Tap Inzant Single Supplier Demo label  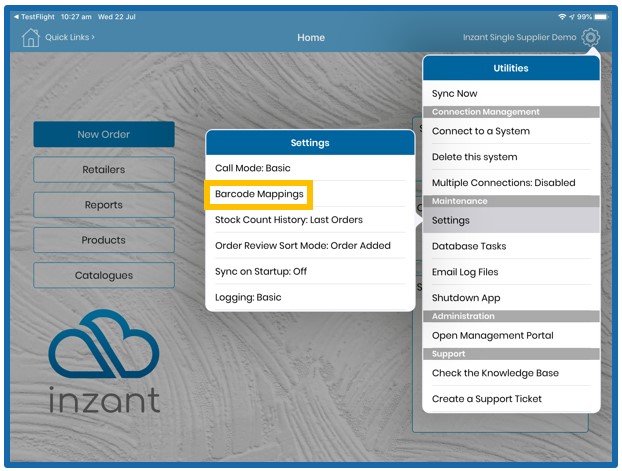(519, 37)
